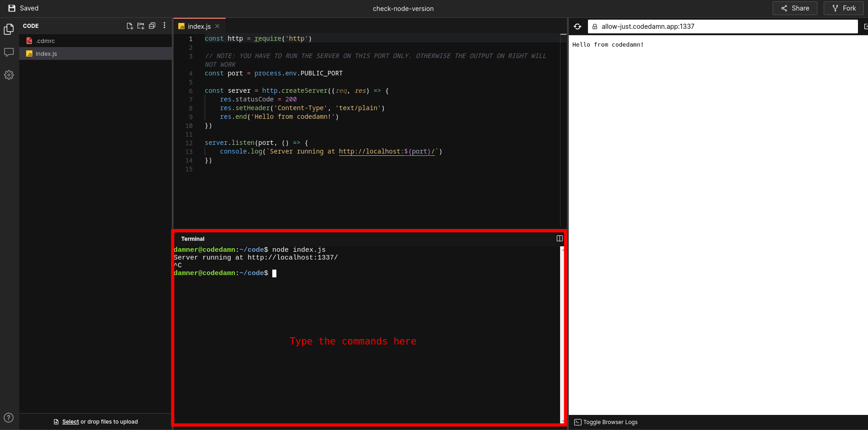
Task: Create a new file in the CODE panel
Action: click(129, 26)
